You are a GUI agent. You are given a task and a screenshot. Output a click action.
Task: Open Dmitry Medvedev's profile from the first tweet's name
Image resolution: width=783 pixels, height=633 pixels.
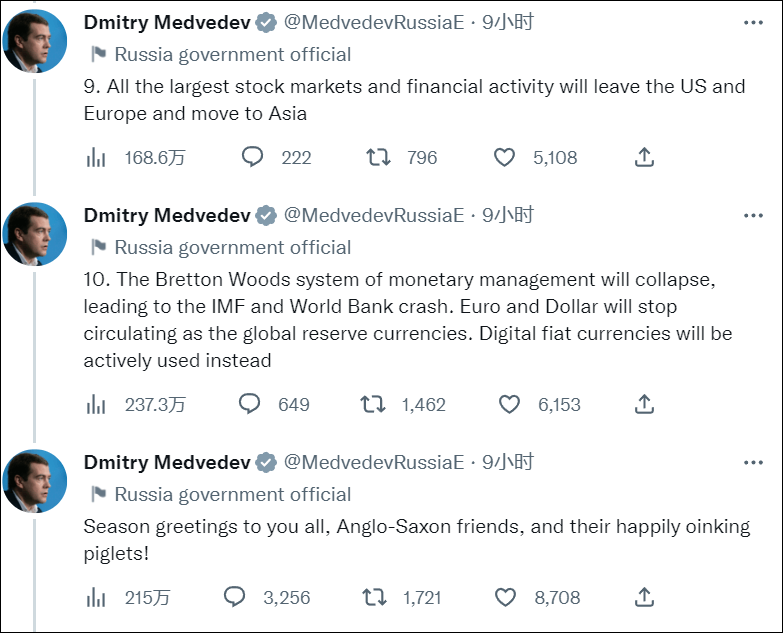pos(167,22)
